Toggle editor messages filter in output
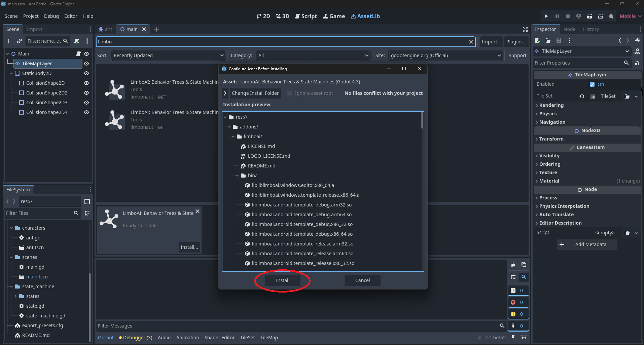The image size is (644, 345). 518,326
